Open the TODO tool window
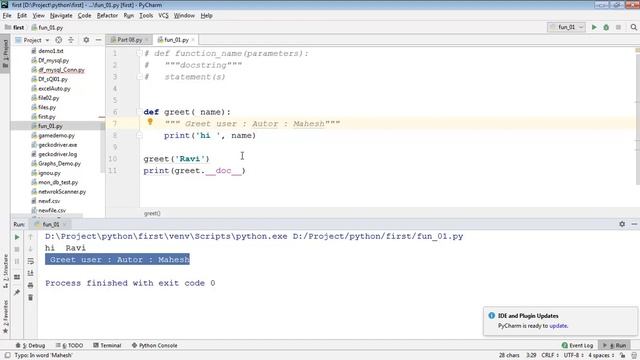The width and height of the screenshot is (640, 360). (x=69, y=345)
